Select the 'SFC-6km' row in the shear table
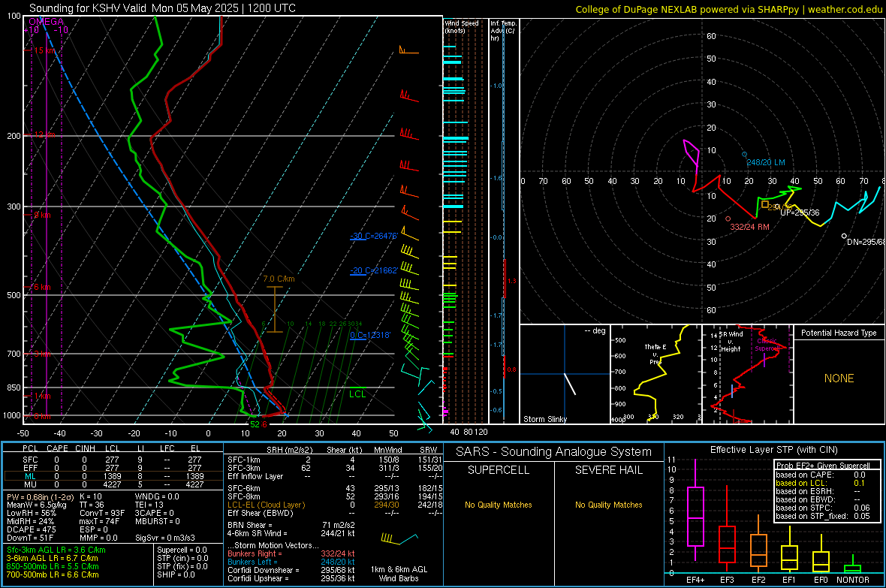This screenshot has height=588, width=886. pyautogui.click(x=333, y=488)
